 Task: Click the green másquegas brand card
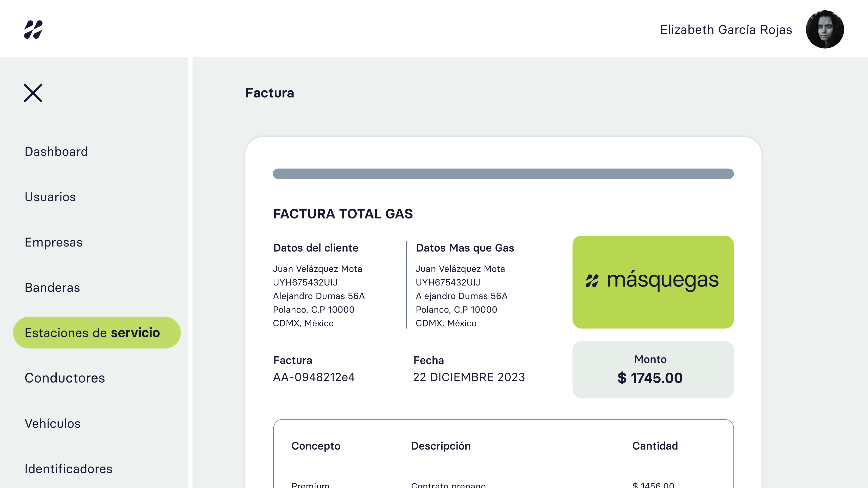click(653, 282)
